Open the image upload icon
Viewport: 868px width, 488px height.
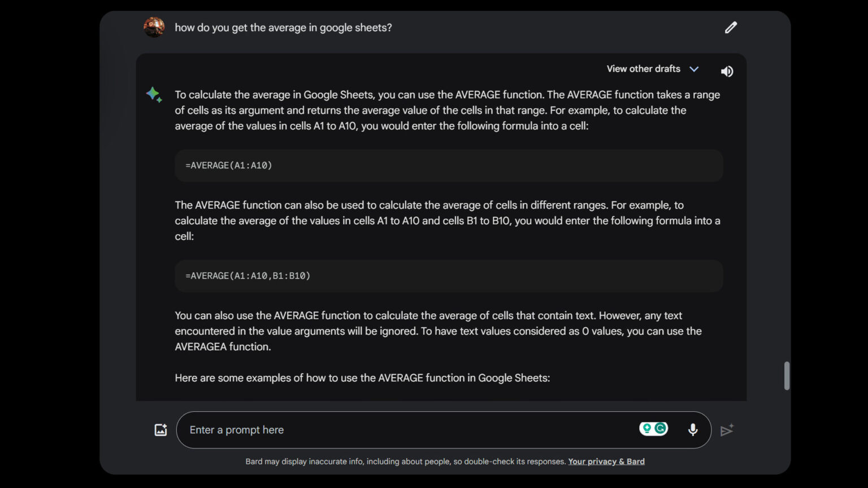pos(160,430)
